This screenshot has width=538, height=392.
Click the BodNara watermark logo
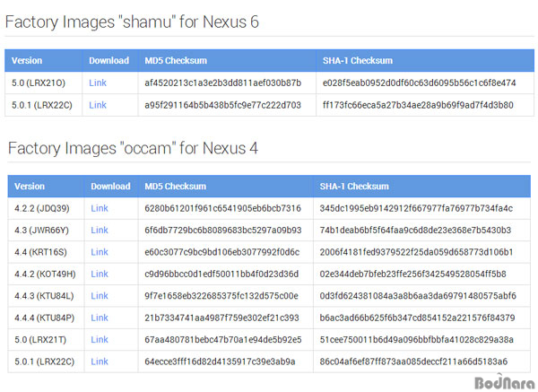tap(504, 382)
